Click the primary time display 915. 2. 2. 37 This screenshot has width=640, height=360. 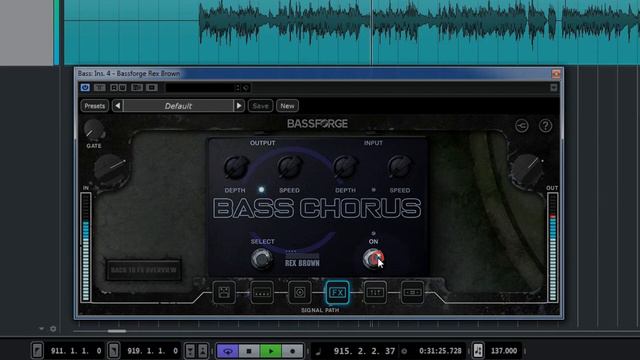point(364,351)
